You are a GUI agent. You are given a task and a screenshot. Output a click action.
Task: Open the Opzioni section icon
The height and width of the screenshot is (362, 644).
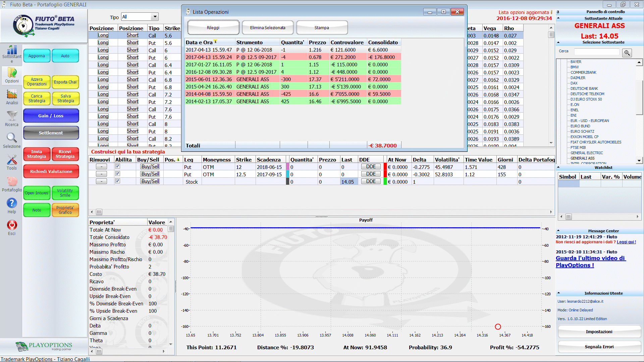[x=12, y=72]
